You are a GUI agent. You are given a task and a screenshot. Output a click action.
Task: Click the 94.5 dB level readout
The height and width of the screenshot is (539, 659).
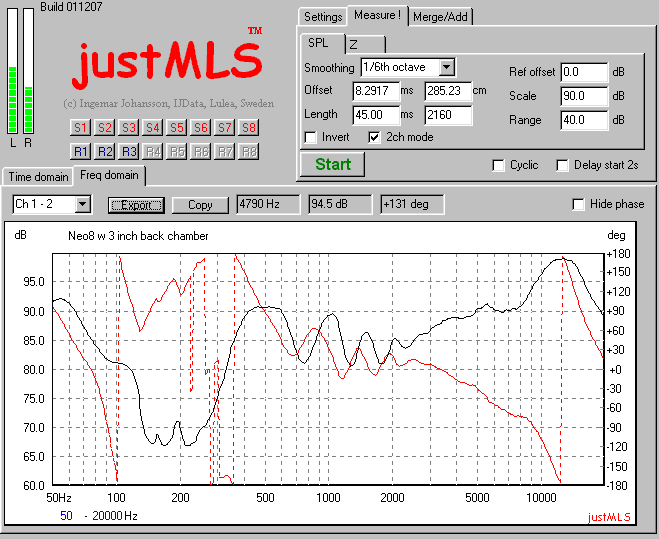(x=340, y=204)
